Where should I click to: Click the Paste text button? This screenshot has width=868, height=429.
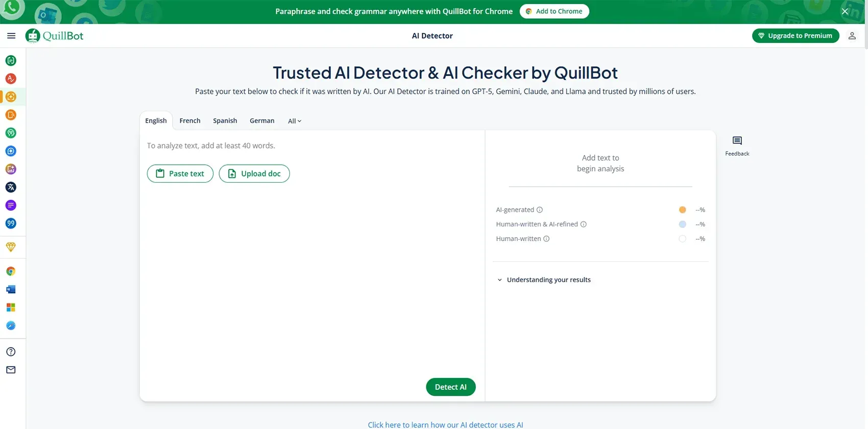180,173
